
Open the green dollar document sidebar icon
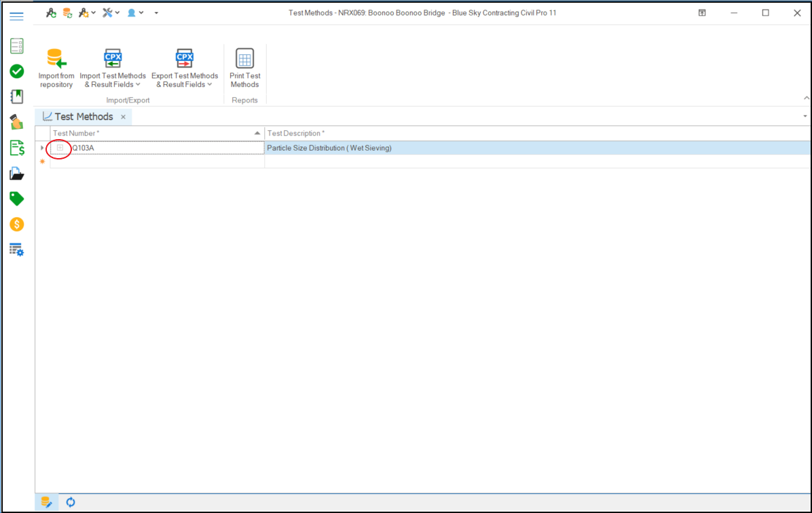tap(17, 148)
